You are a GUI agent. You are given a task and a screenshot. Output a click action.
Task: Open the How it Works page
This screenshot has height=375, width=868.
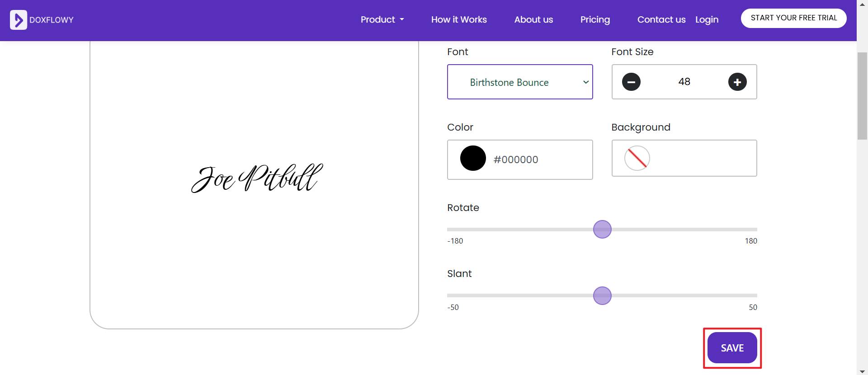[459, 19]
